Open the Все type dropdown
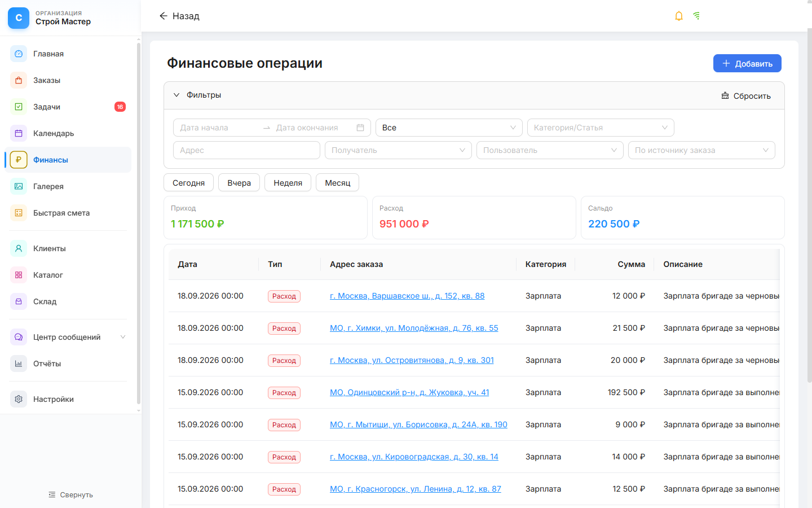This screenshot has height=508, width=812. (x=449, y=128)
